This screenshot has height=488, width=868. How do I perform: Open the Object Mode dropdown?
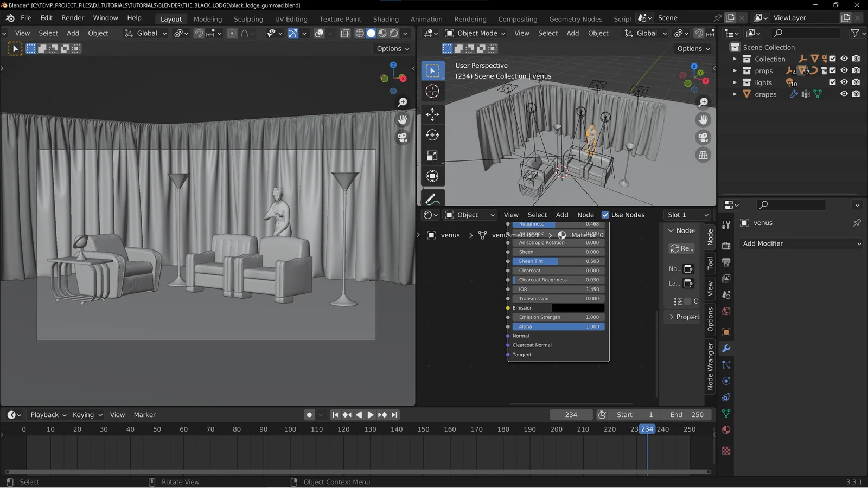(475, 33)
